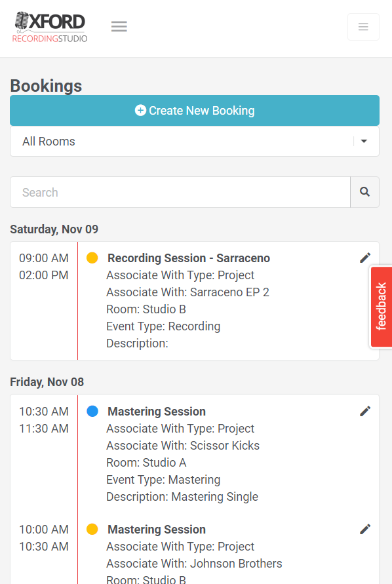
Task: Click blue status dot of Mastering Session
Action: (x=92, y=411)
